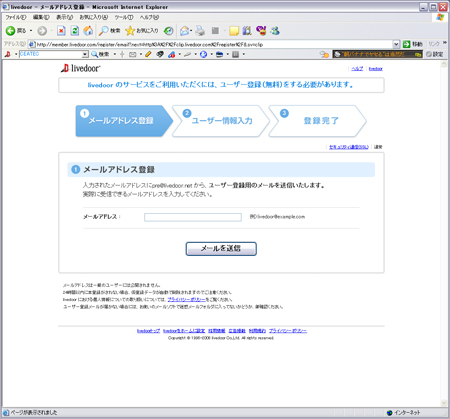
Task: Open プライバシーポリシー link in the notes paragraph
Action: coord(186,299)
